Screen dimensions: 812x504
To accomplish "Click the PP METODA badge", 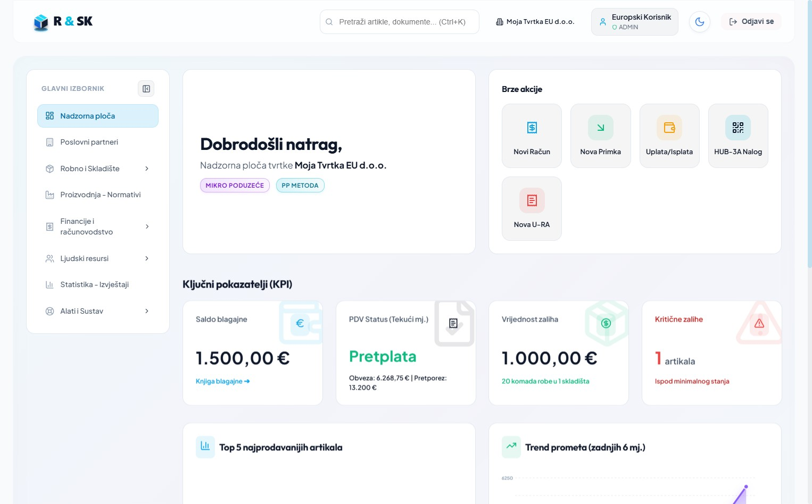I will pos(300,186).
